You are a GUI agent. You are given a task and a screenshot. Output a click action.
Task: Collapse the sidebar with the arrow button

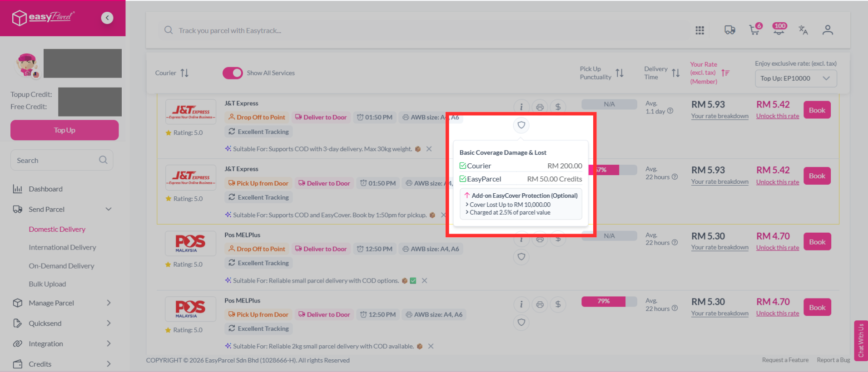107,18
